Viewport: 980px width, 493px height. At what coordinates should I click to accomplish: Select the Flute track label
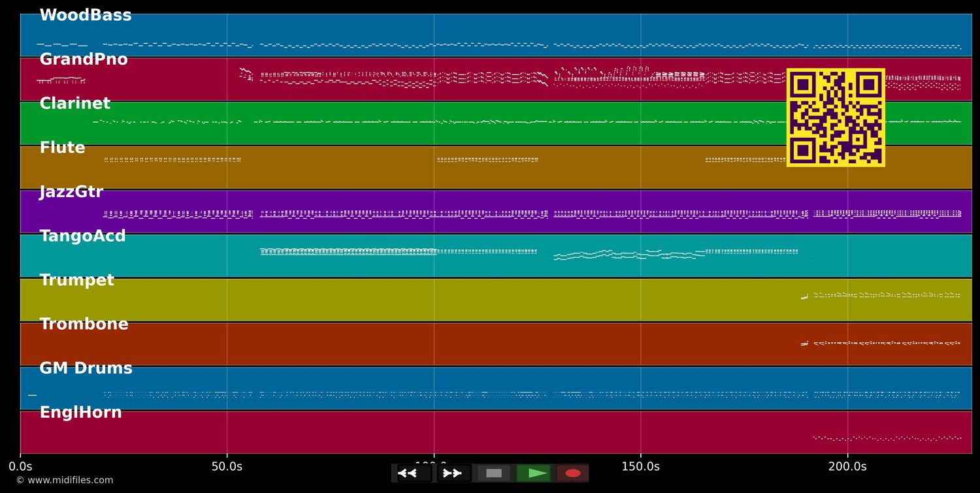tap(62, 148)
